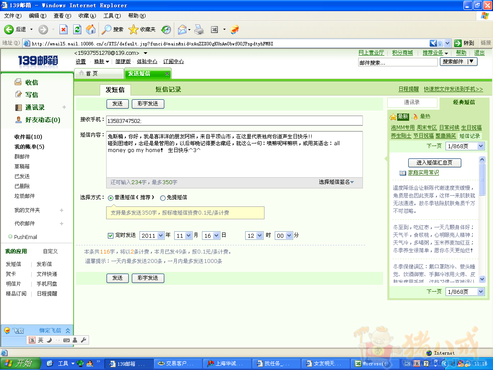Open the IE 文件 menu
The height and width of the screenshot is (370, 493).
(x=13, y=16)
